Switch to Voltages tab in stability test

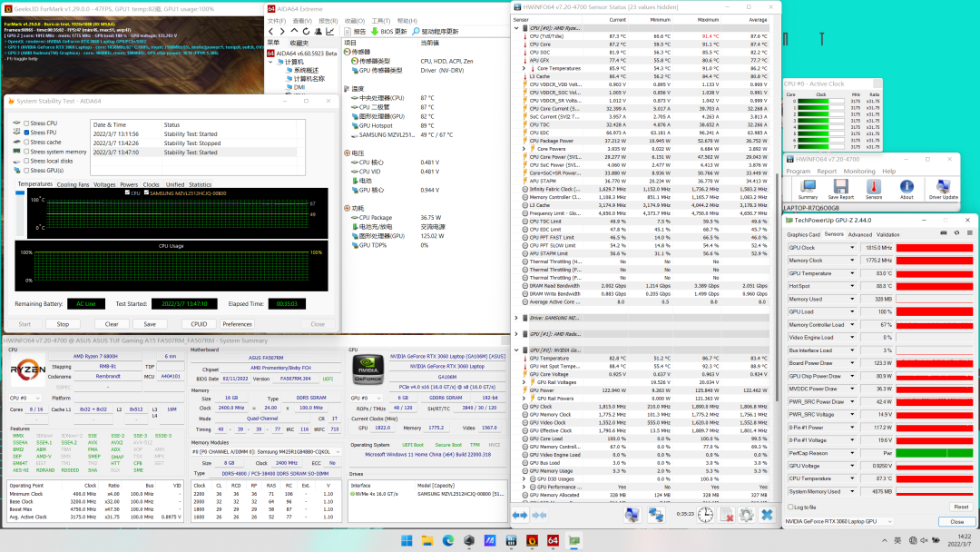[104, 184]
